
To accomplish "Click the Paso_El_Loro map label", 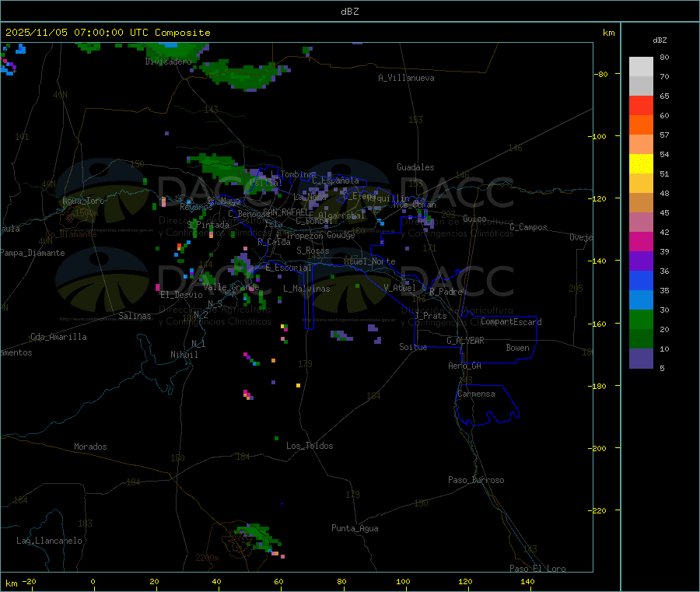I will coord(538,569).
